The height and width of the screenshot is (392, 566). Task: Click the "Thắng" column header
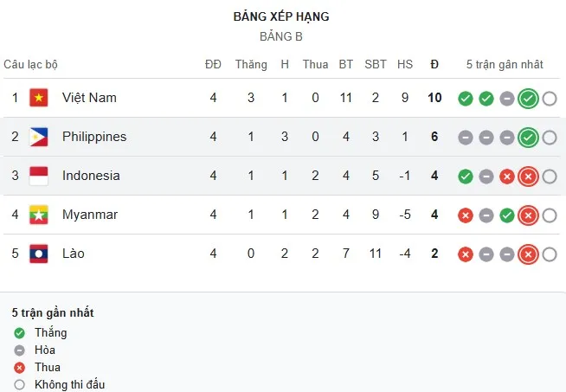pyautogui.click(x=251, y=64)
